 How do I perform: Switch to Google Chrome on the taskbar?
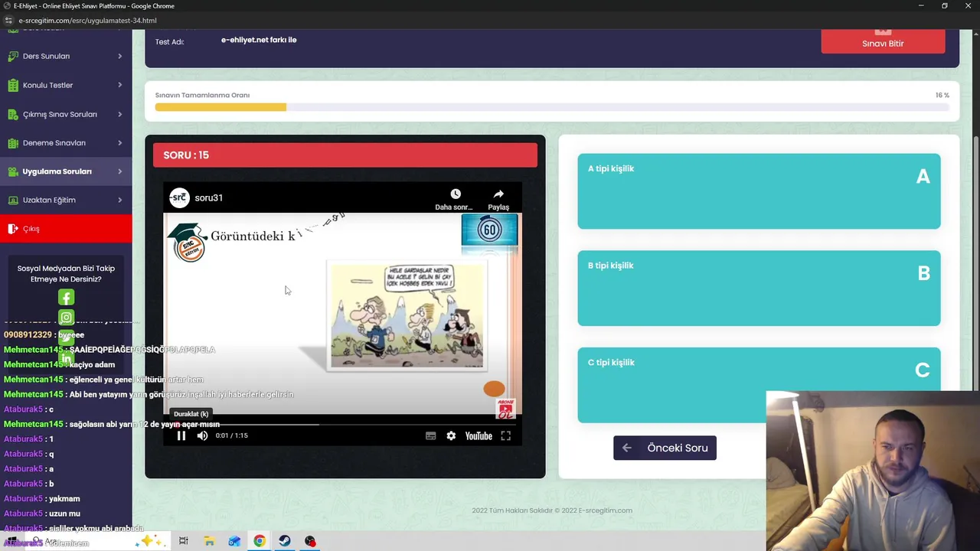(x=260, y=541)
